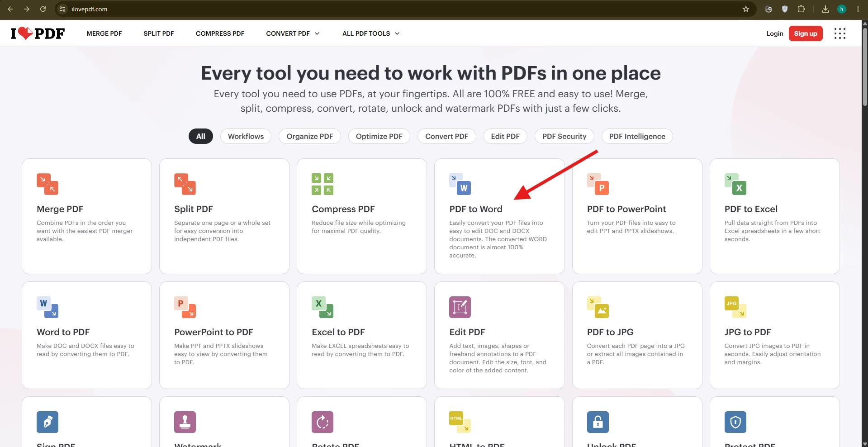Go to COMPRESS PDF in the navbar
This screenshot has height=447, width=868.
pos(220,33)
